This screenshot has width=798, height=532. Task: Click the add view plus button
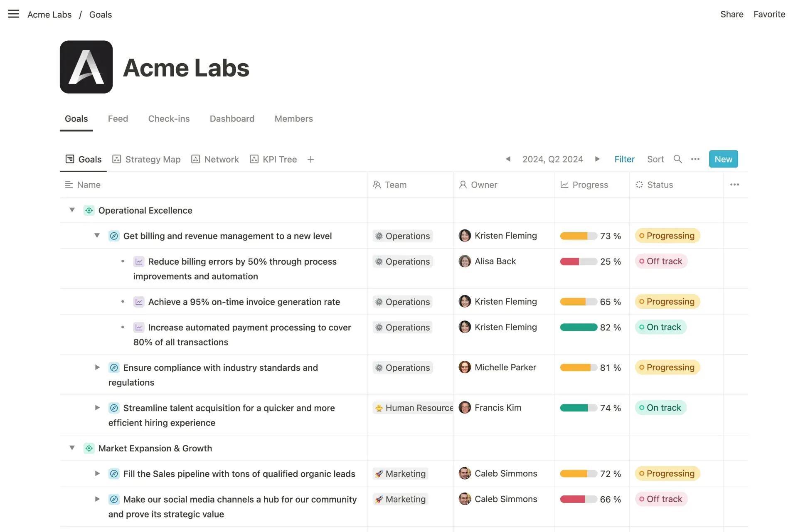click(310, 159)
